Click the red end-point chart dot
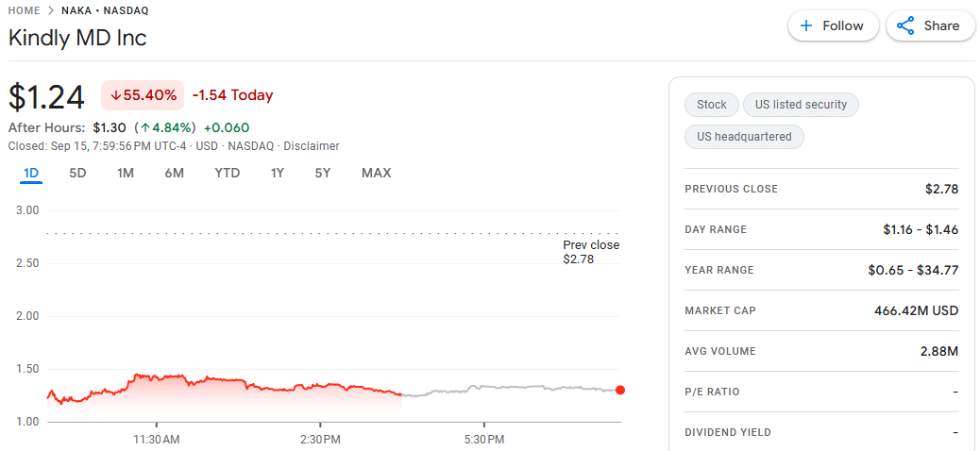 pyautogui.click(x=619, y=390)
